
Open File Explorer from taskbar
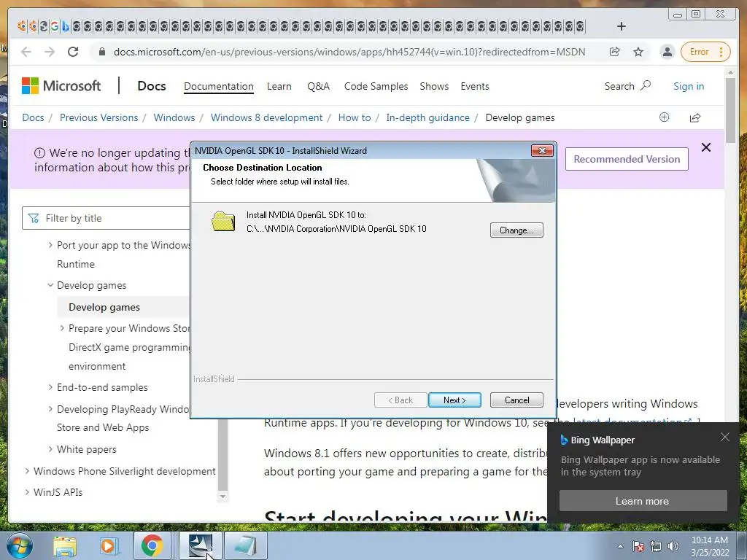pyautogui.click(x=64, y=546)
